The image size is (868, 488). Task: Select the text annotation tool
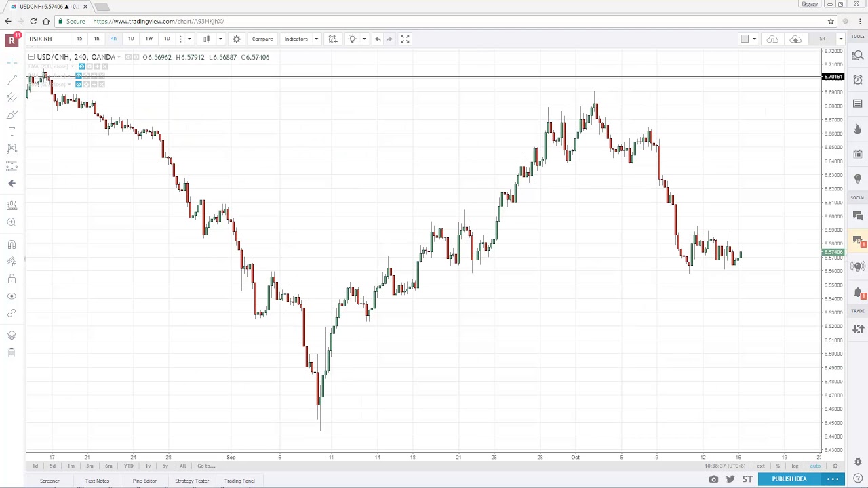(x=12, y=131)
